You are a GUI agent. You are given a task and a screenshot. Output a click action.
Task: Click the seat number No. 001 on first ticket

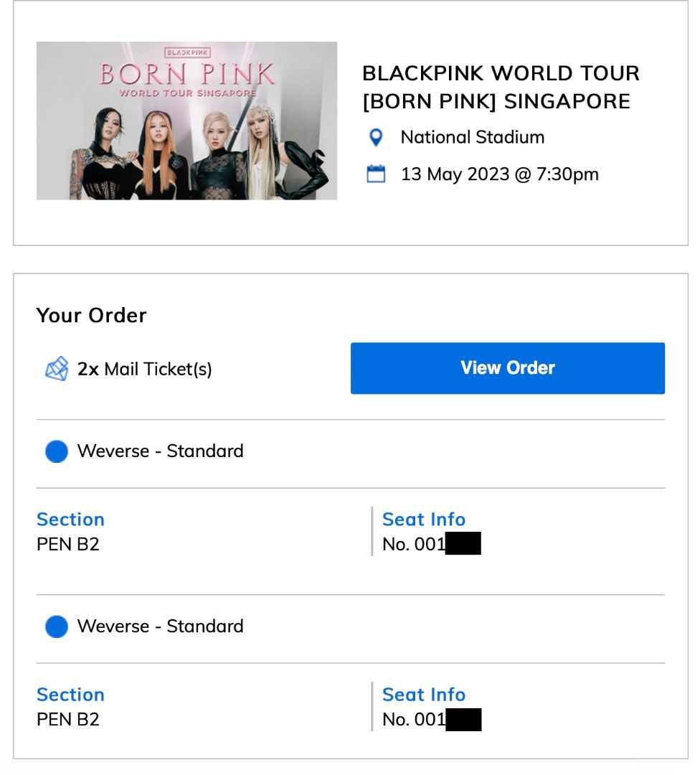pos(414,543)
